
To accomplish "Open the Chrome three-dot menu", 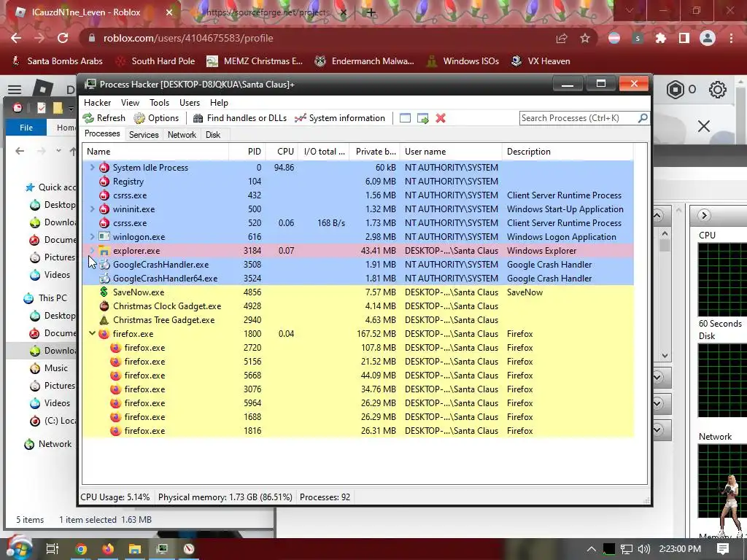I will (x=731, y=38).
